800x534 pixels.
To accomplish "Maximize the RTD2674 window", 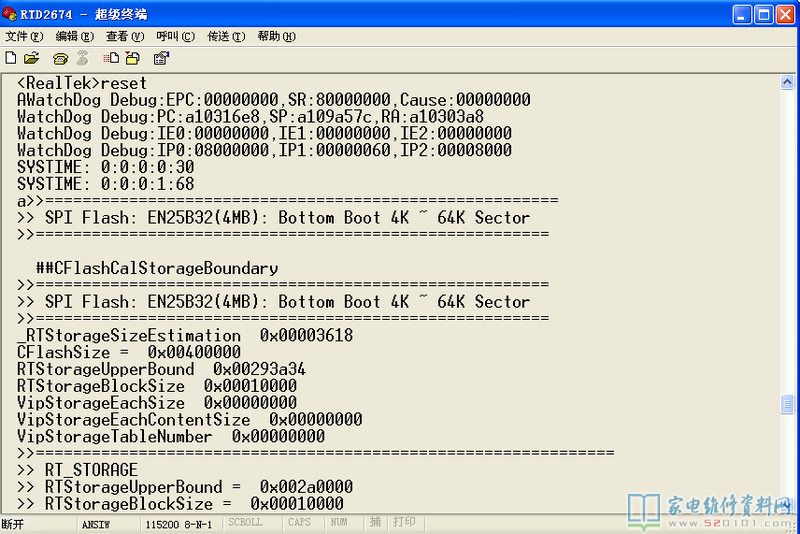I will pyautogui.click(x=764, y=14).
